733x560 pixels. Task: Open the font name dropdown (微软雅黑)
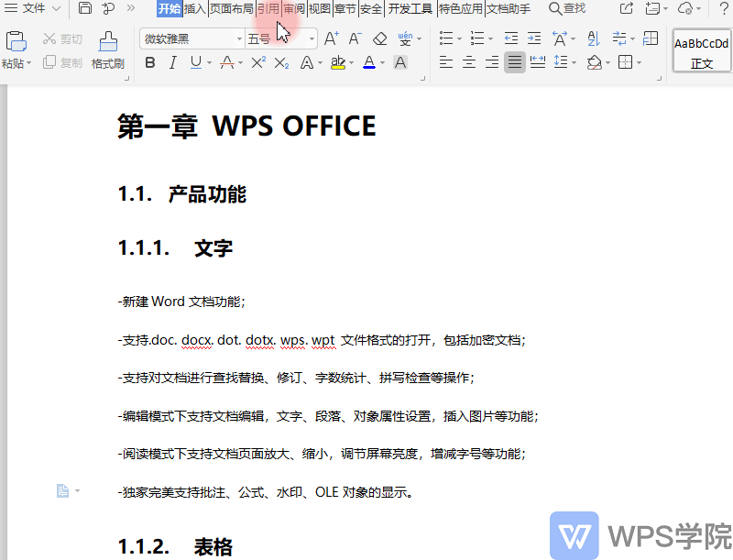tap(239, 38)
